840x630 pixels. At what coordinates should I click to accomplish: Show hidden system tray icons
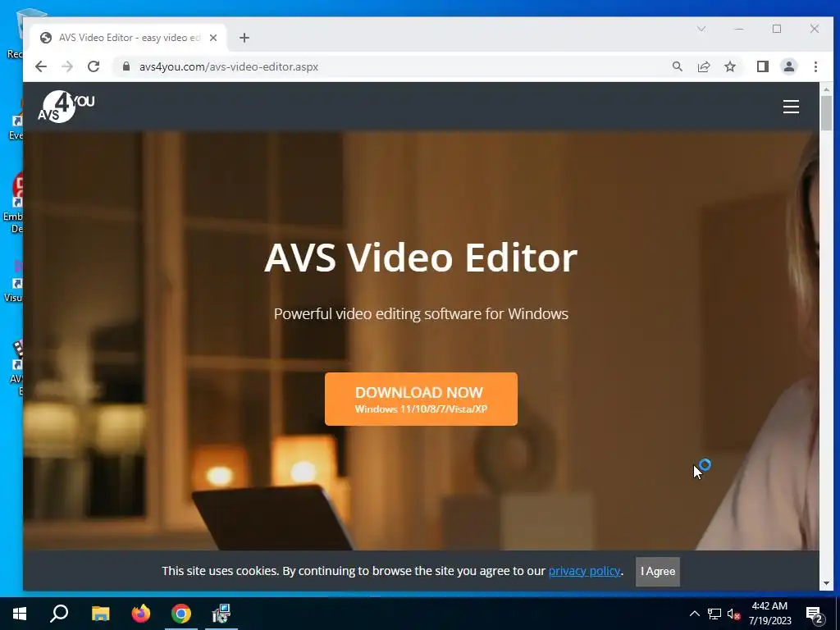694,614
